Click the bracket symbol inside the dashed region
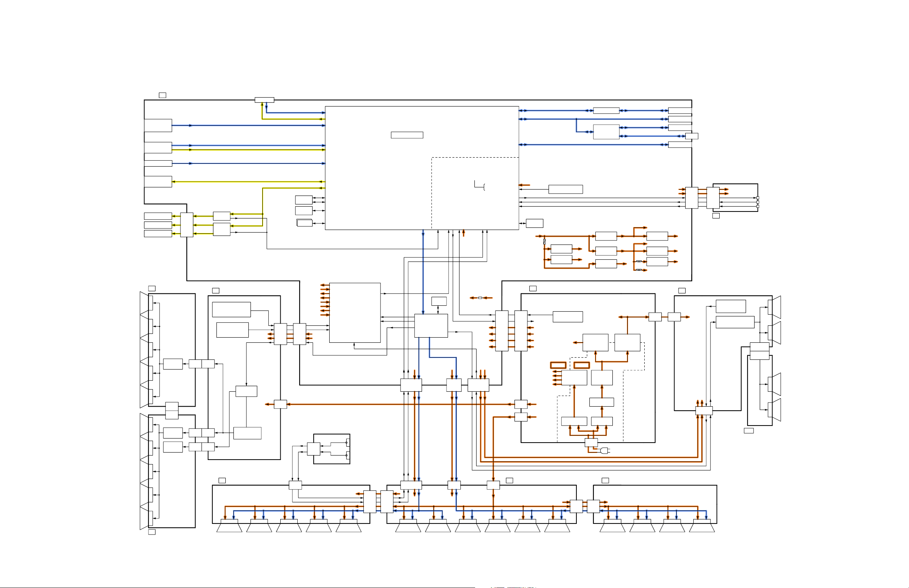This screenshot has height=588, width=909. (480, 185)
